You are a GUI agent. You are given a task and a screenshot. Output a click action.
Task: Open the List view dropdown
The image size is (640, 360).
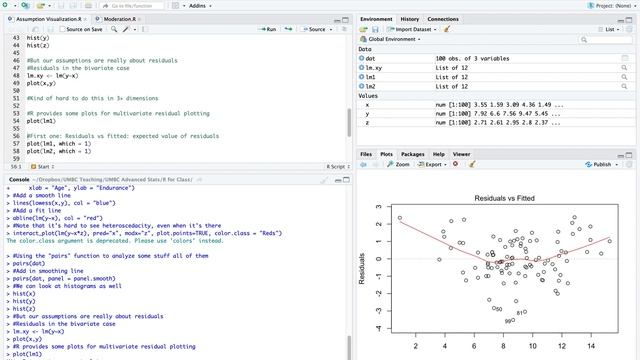609,29
